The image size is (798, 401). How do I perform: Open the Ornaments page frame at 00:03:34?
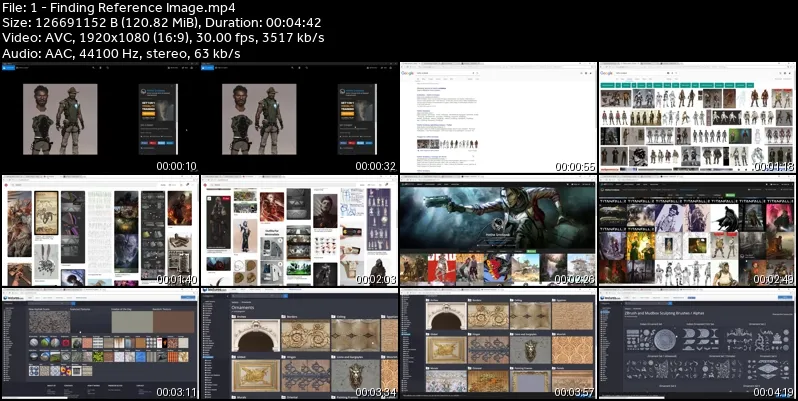(x=299, y=343)
